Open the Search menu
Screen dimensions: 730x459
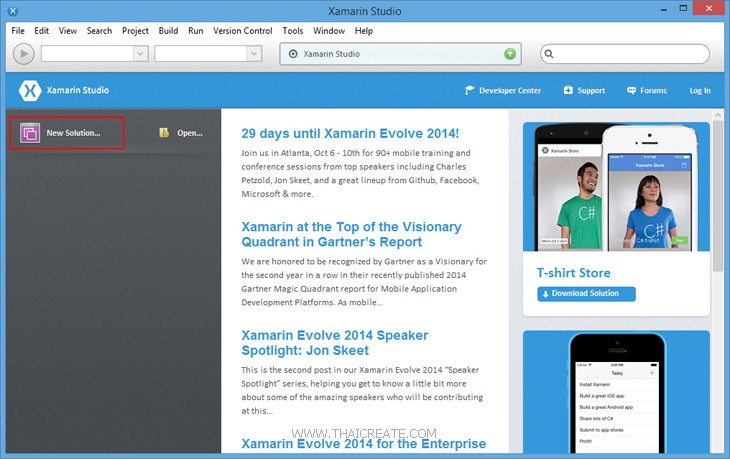point(99,31)
